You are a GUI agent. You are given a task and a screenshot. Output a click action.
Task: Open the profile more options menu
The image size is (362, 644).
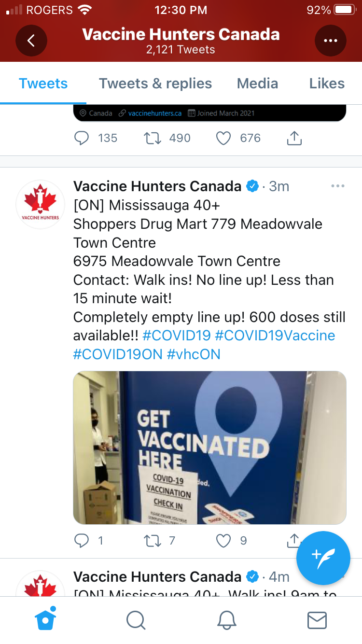coord(331,41)
